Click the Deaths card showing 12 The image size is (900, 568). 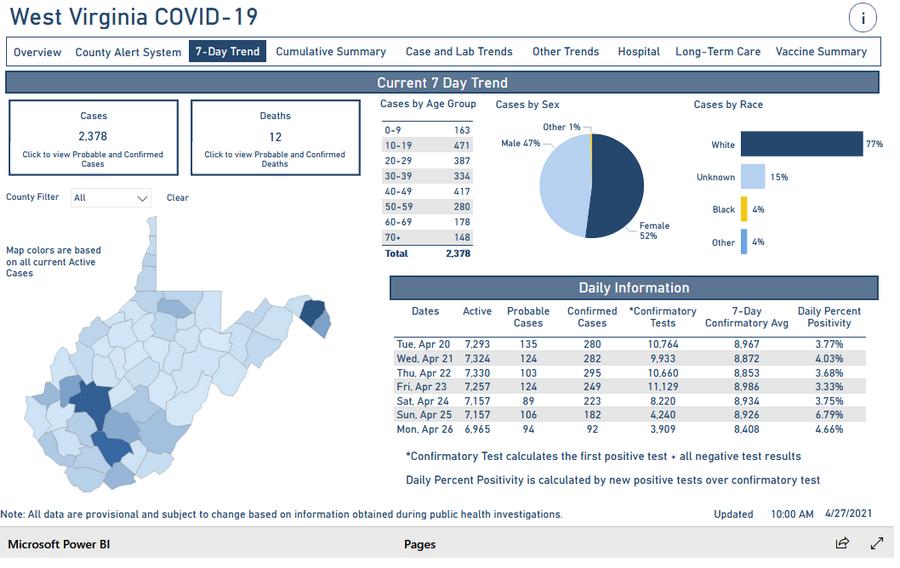[275, 139]
